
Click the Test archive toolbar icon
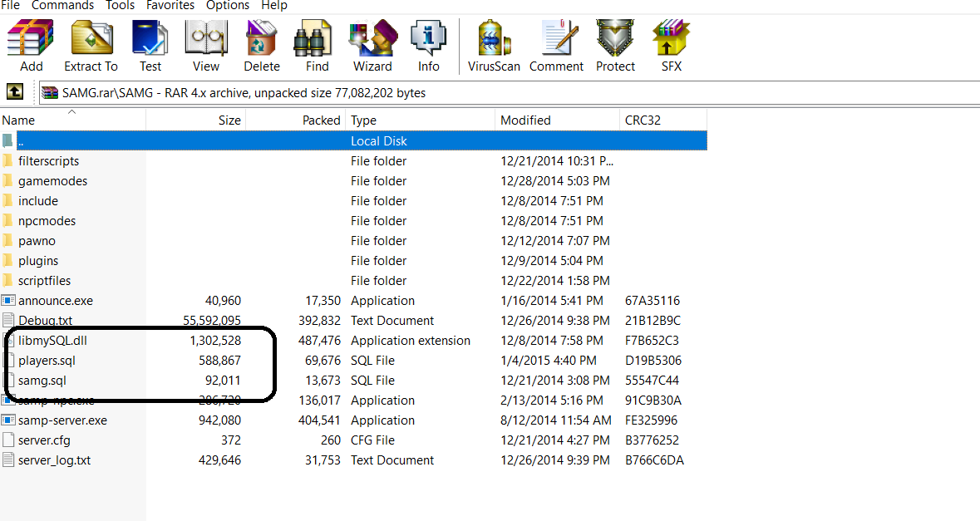click(x=150, y=38)
